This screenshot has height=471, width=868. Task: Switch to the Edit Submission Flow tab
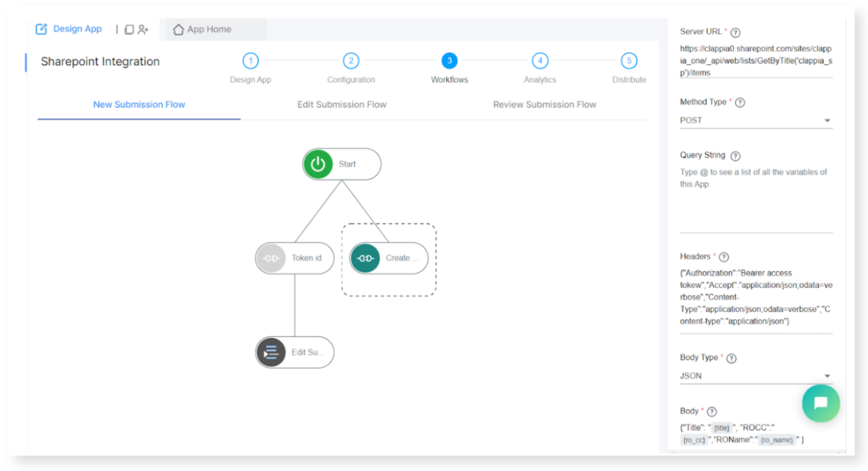(342, 105)
